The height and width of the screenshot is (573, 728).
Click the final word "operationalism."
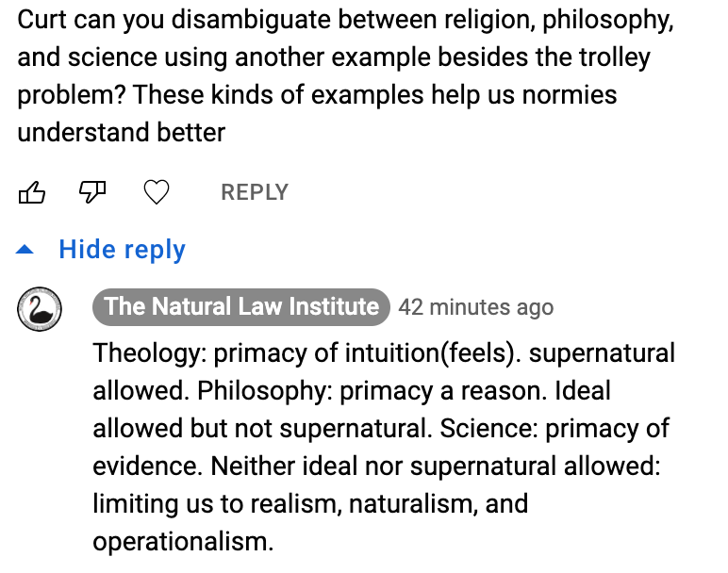pyautogui.click(x=183, y=541)
